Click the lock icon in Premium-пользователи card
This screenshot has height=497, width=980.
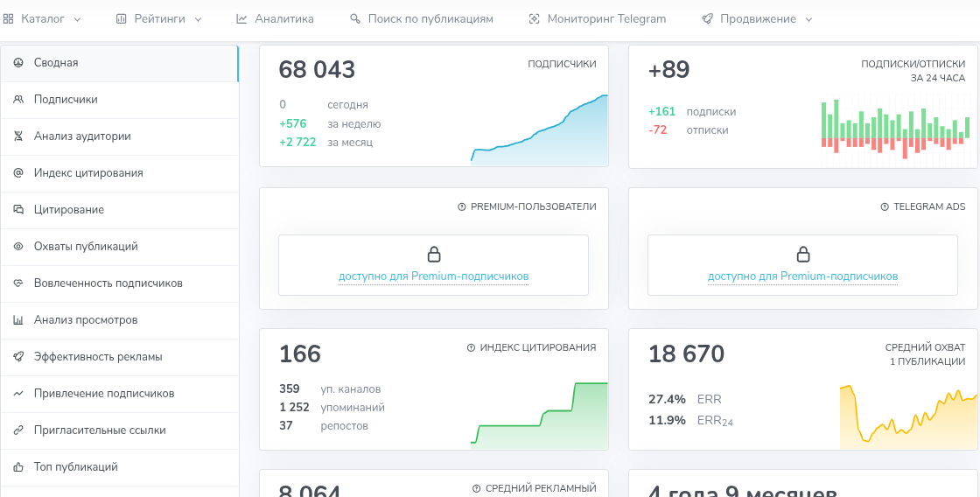(433, 255)
